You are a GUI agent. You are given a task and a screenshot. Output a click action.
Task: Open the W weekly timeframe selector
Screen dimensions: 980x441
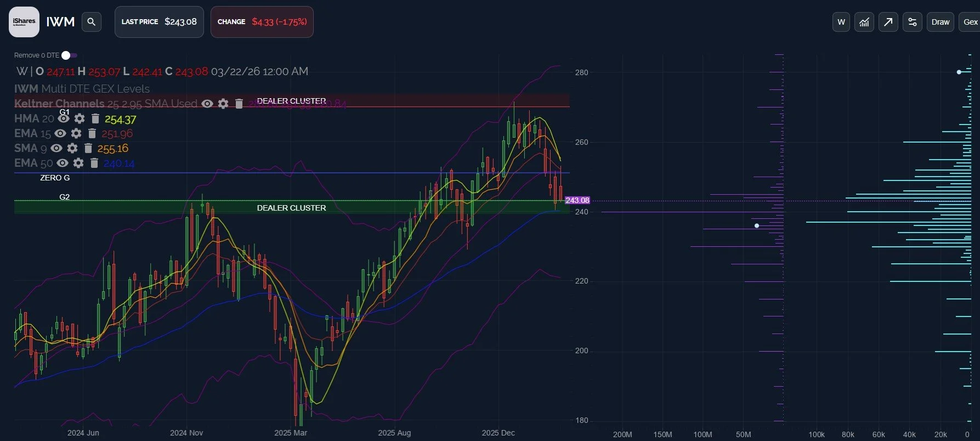click(841, 22)
